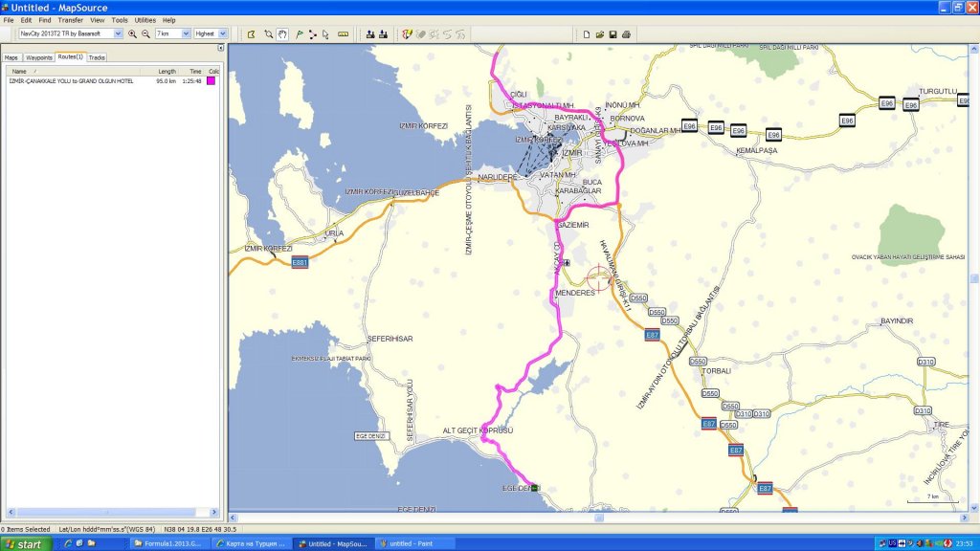980x551 pixels.
Task: Open the Windows start button
Action: tap(25, 544)
